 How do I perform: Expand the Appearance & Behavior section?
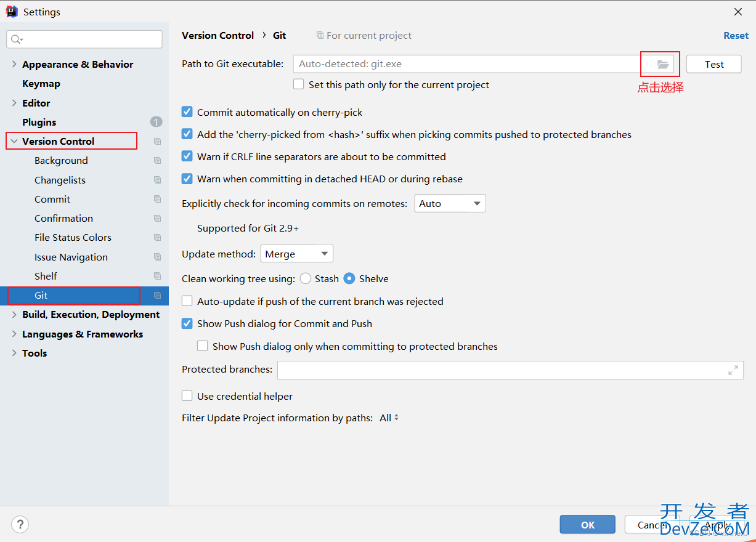pos(14,64)
